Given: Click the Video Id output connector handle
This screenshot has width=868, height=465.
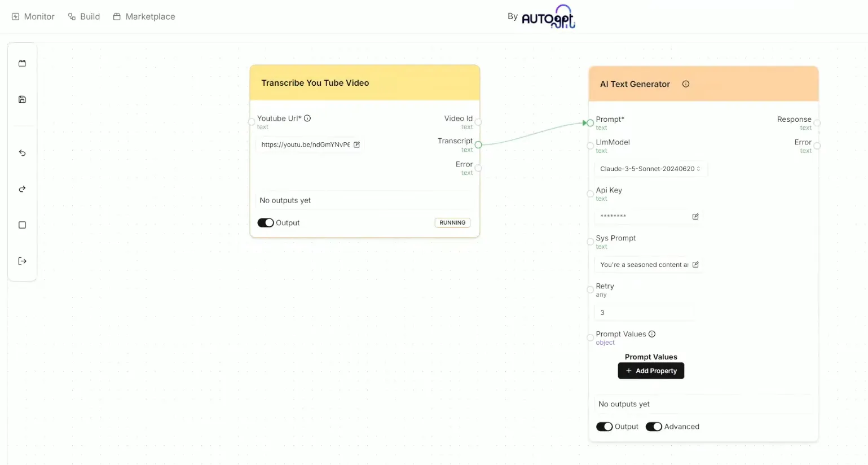Looking at the screenshot, I should (478, 122).
